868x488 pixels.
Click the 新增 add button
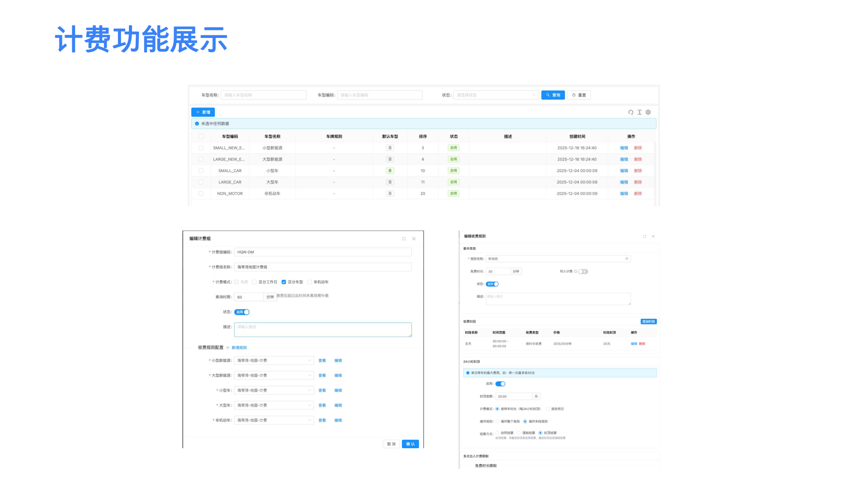[203, 112]
